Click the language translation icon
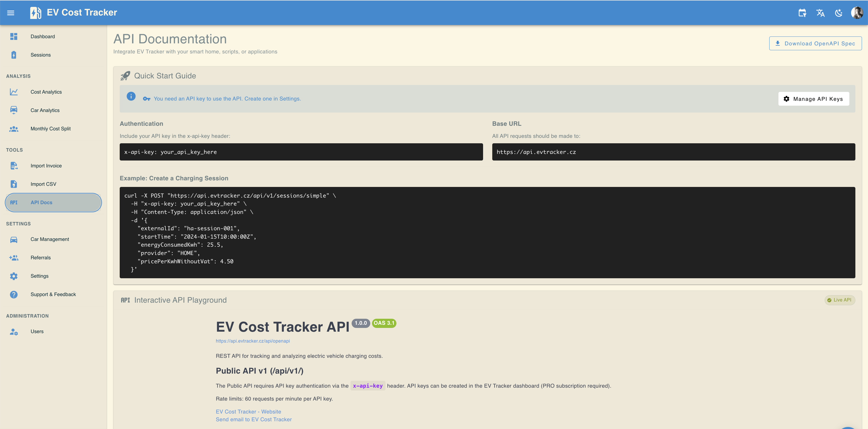This screenshot has height=429, width=868. 820,13
